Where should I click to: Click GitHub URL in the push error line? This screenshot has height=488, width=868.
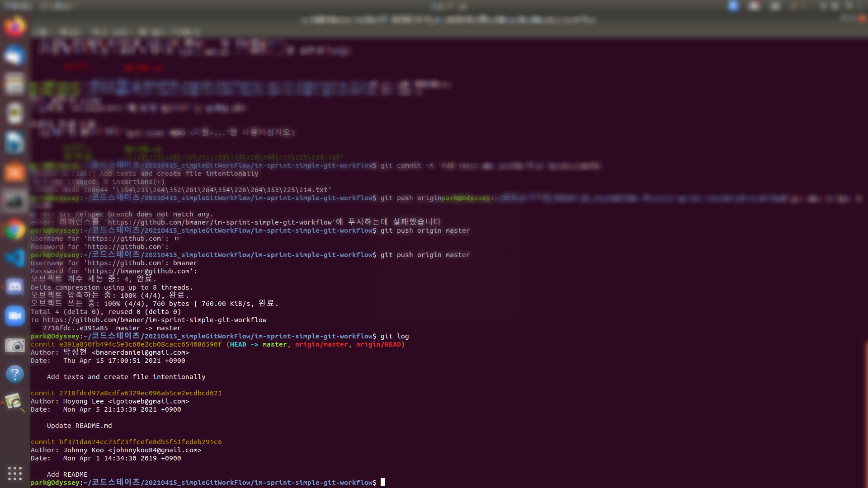click(x=220, y=222)
